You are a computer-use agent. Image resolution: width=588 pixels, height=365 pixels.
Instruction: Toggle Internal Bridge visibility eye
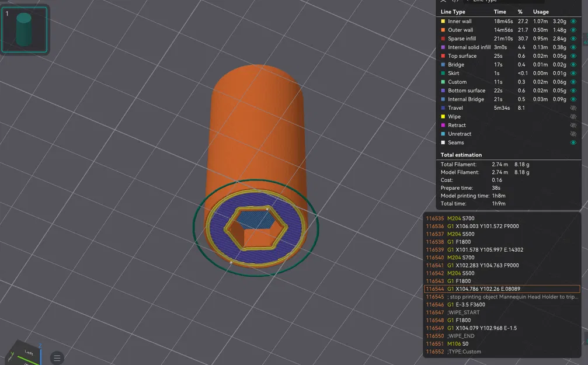pos(573,99)
